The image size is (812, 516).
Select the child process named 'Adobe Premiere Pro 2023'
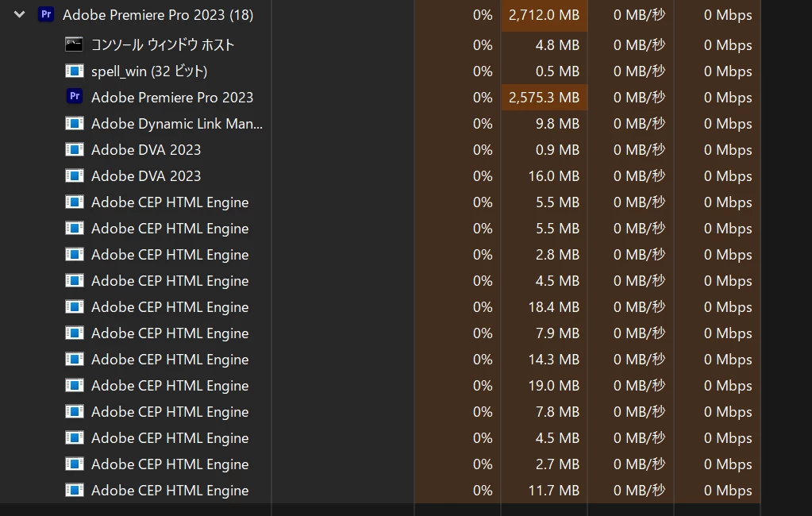pos(172,98)
